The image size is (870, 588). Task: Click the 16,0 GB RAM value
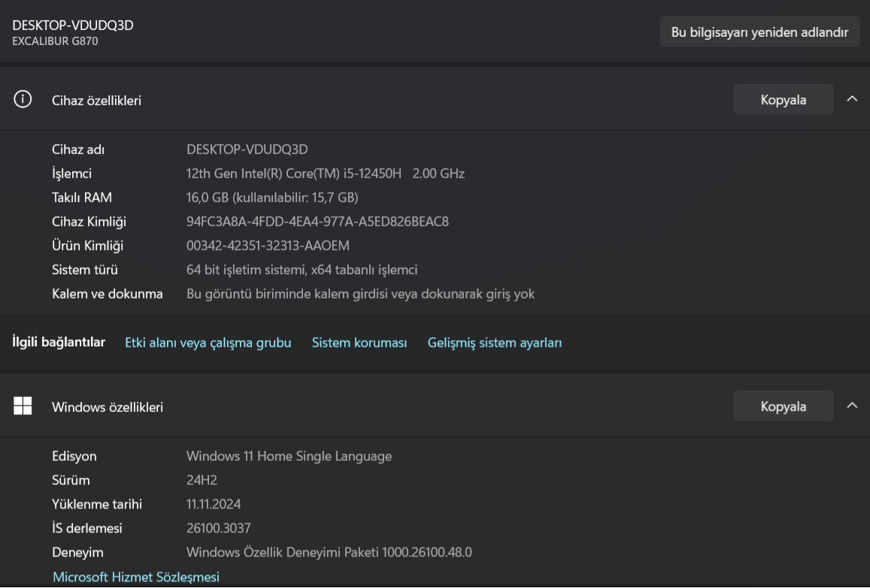pyautogui.click(x=272, y=198)
